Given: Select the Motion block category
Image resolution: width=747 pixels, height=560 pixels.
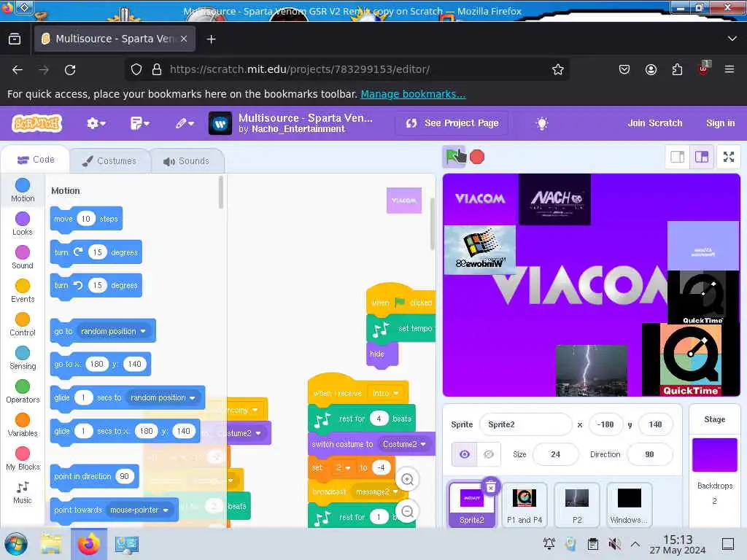Looking at the screenshot, I should tap(23, 190).
